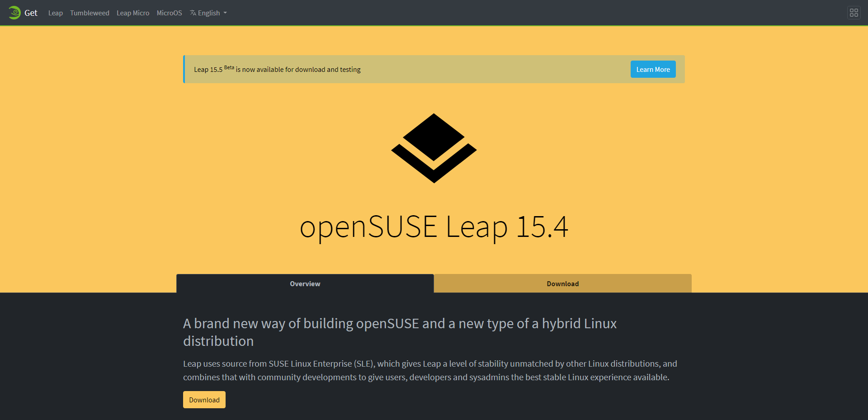
Task: Click the paragraph about SUSE Linux Enterprise
Action: (430, 370)
